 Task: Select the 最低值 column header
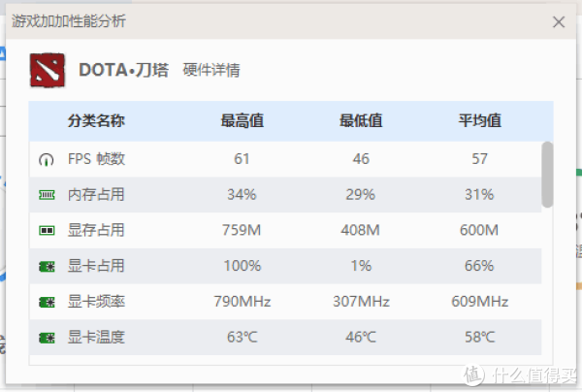click(361, 121)
